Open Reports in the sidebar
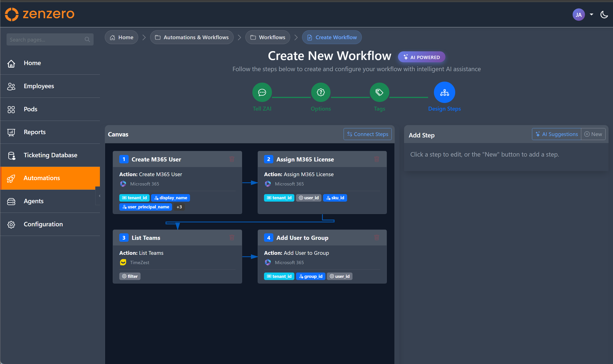 (x=50, y=132)
